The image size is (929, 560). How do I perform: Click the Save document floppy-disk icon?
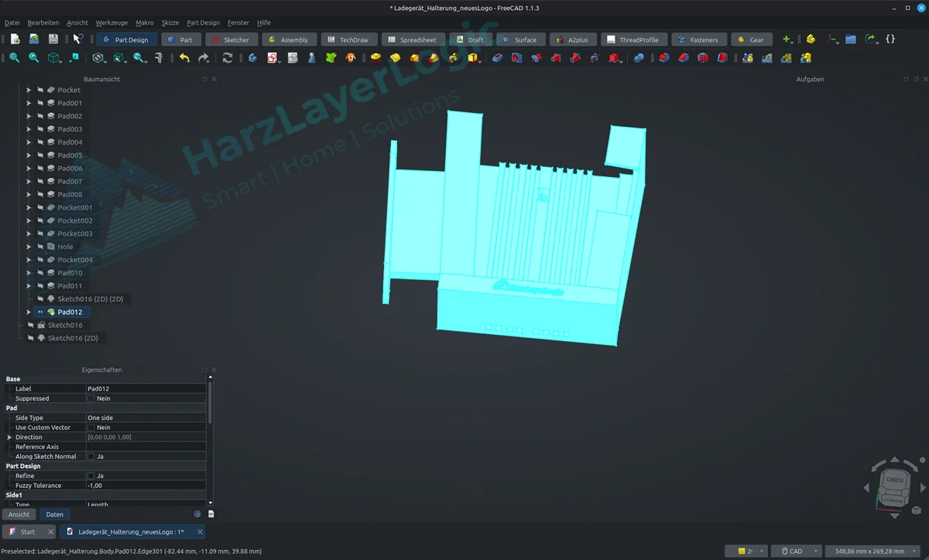pyautogui.click(x=53, y=39)
